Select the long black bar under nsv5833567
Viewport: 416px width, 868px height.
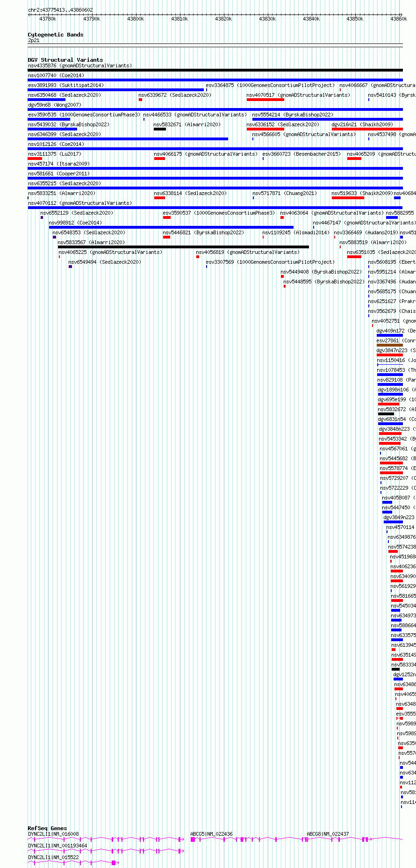183,247
